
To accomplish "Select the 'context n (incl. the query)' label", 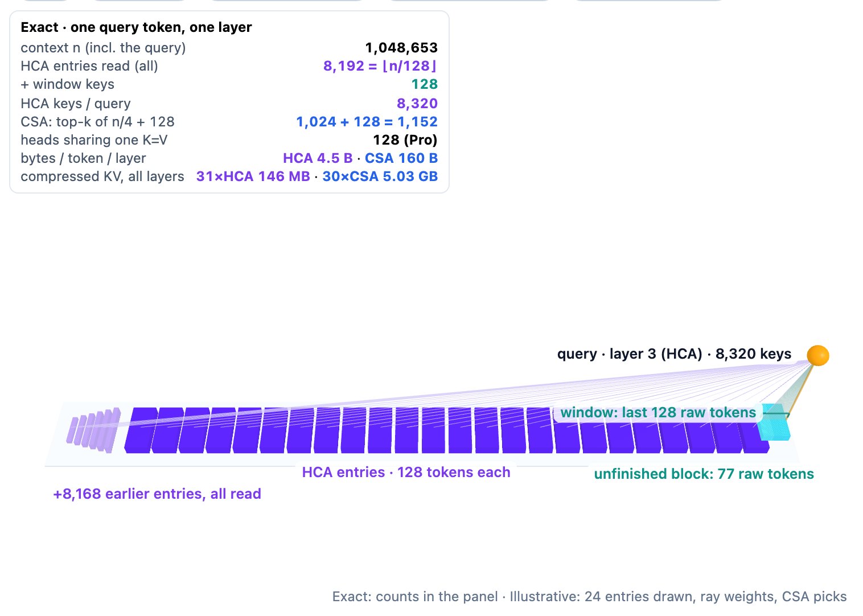I will pyautogui.click(x=103, y=48).
